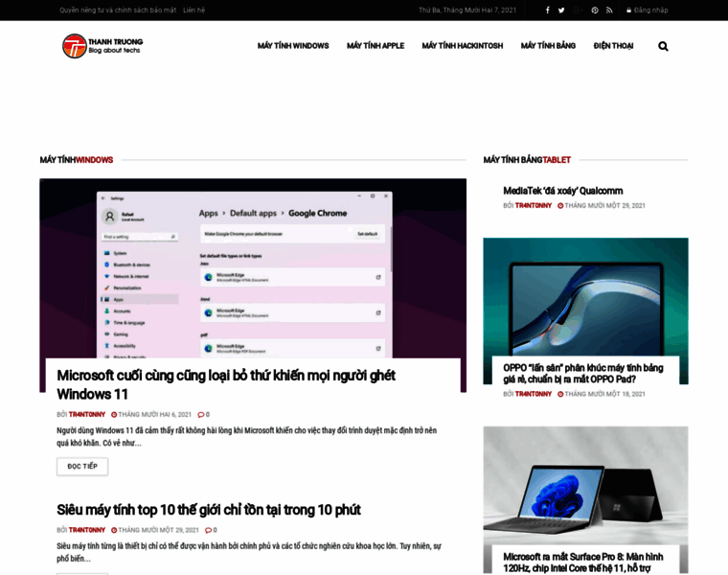The image size is (728, 575).
Task: Click the Đăng nhập login link
Action: pyautogui.click(x=648, y=11)
